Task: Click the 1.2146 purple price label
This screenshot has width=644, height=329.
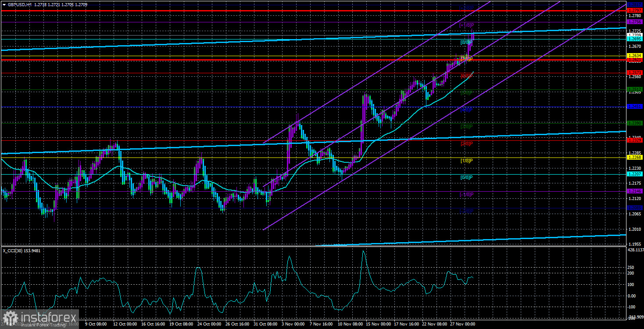Action: (635, 191)
